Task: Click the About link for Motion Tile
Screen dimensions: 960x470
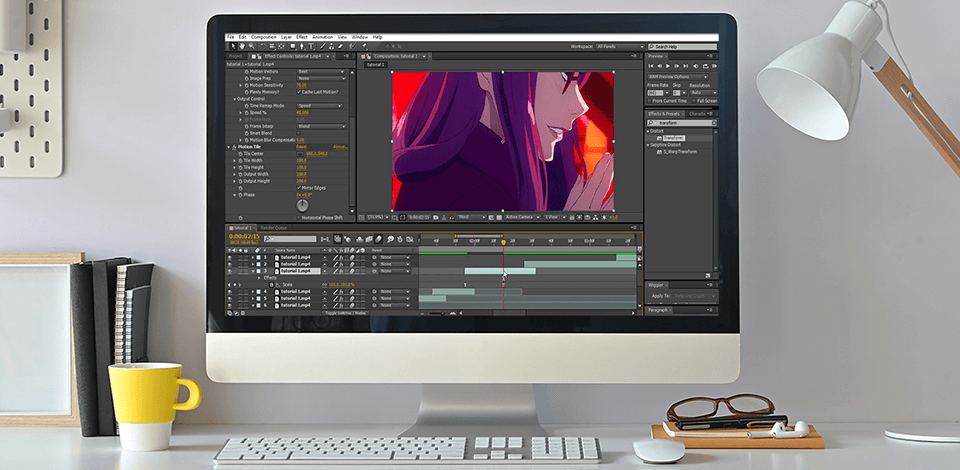Action: coord(340,147)
